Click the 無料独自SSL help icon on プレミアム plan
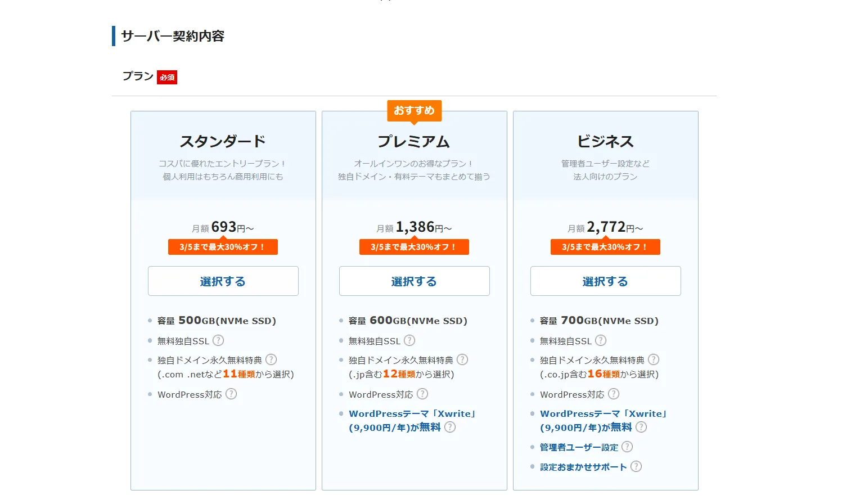The width and height of the screenshot is (860, 504). point(410,340)
